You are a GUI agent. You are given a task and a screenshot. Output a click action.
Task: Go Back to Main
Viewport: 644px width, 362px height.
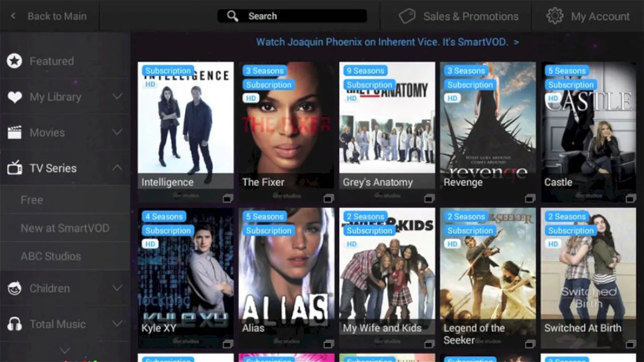point(49,16)
